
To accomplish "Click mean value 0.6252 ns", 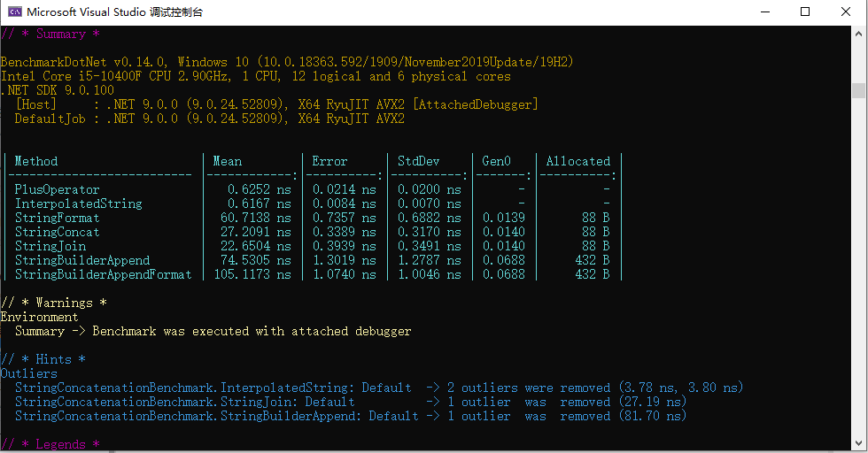I will [x=259, y=189].
